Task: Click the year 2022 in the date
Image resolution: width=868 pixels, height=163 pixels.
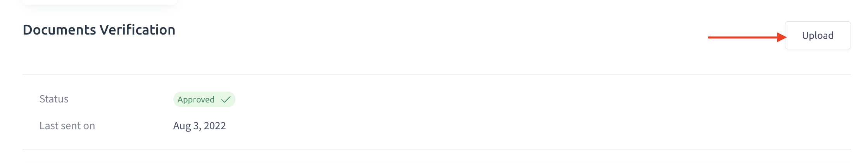Action: point(215,126)
